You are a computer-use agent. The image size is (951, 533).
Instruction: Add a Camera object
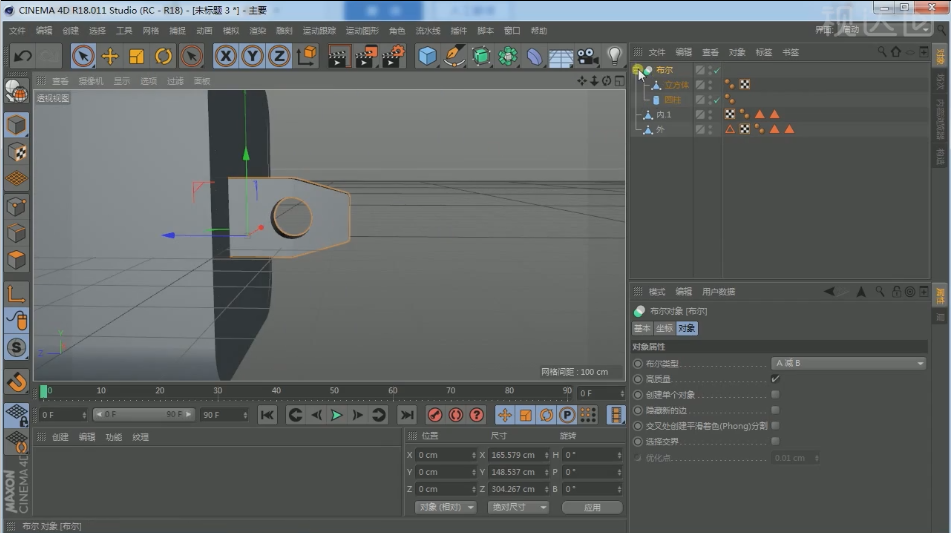tap(587, 56)
